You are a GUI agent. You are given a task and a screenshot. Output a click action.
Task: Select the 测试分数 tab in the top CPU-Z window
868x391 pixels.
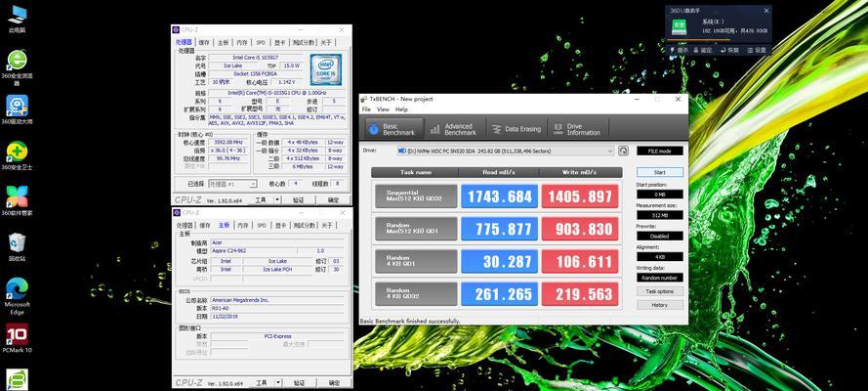[x=304, y=43]
